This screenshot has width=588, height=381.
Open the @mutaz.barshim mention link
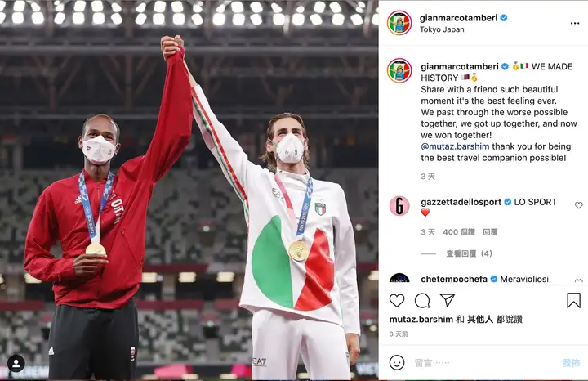455,146
